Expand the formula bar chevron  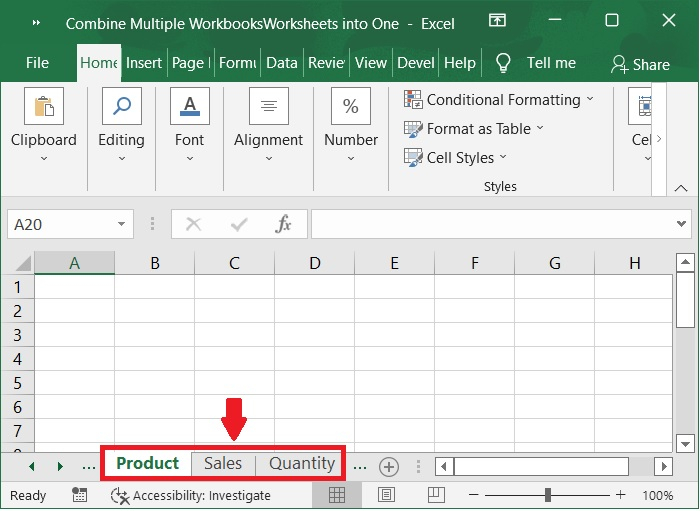(x=681, y=224)
